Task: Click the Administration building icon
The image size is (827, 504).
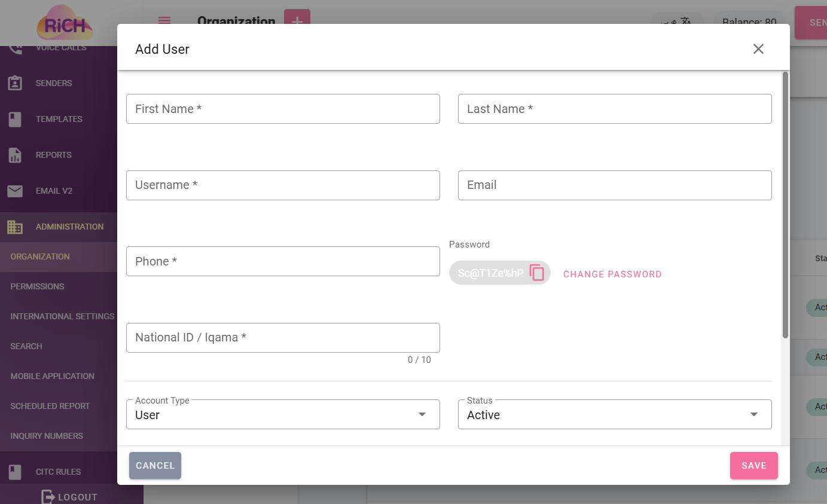Action: (15, 227)
